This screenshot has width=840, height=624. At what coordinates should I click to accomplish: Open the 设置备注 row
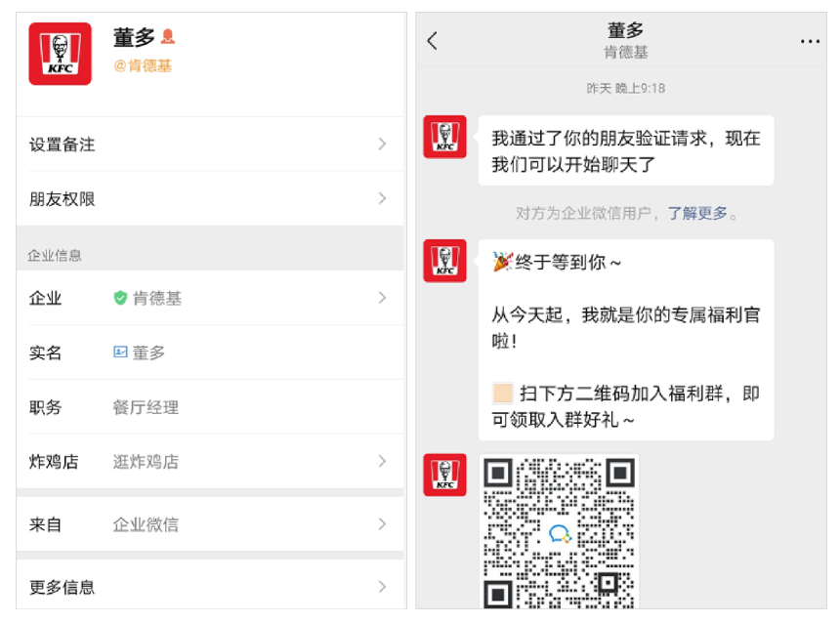210,145
